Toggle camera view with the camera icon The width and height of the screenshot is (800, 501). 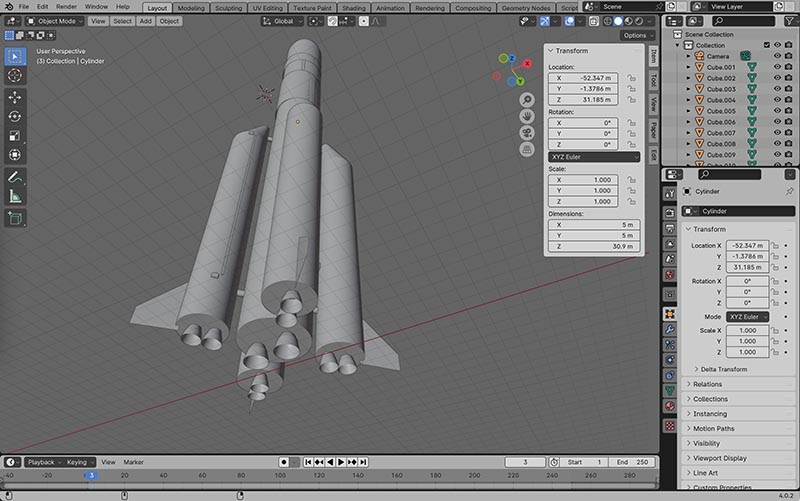pyautogui.click(x=526, y=133)
